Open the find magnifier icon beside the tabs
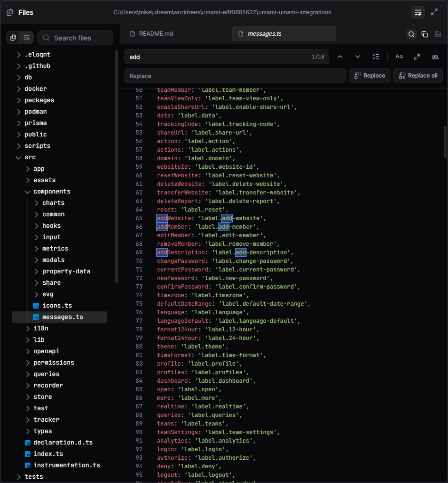 click(x=411, y=34)
